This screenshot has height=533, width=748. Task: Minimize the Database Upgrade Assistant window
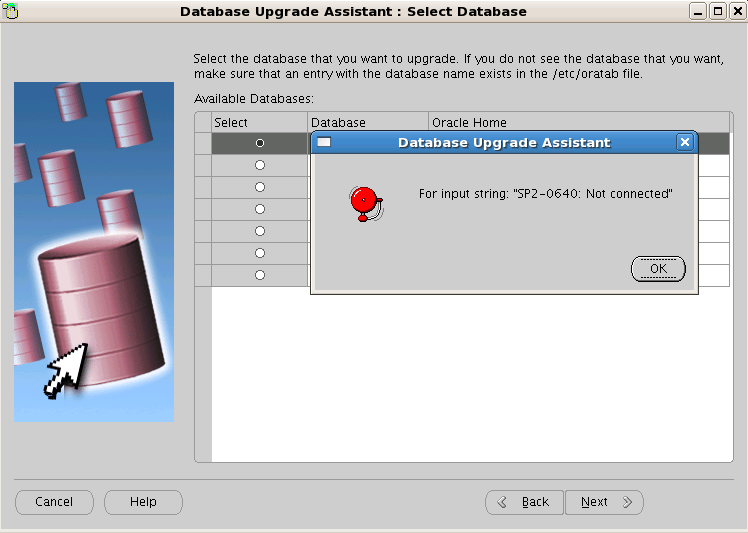pos(698,11)
